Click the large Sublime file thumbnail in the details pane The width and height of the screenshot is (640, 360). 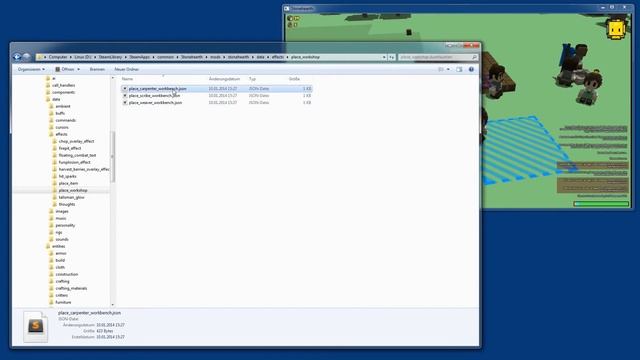36,327
